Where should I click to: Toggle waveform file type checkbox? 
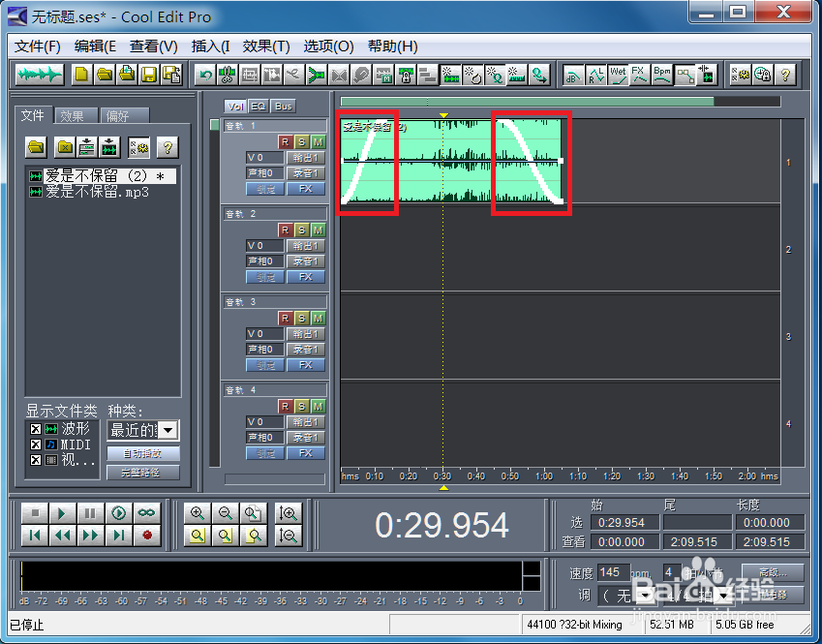(x=36, y=429)
